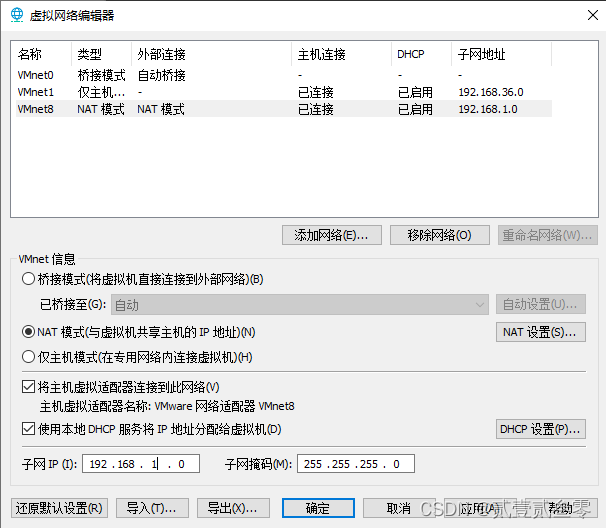606x528 pixels.
Task: Click 仅主机... type cell for VMnet1
Action: (101, 92)
